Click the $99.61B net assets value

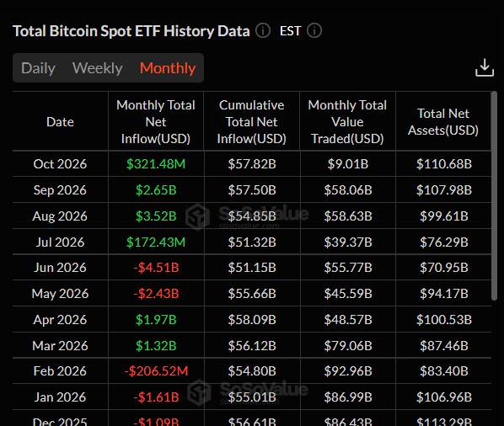click(x=444, y=216)
